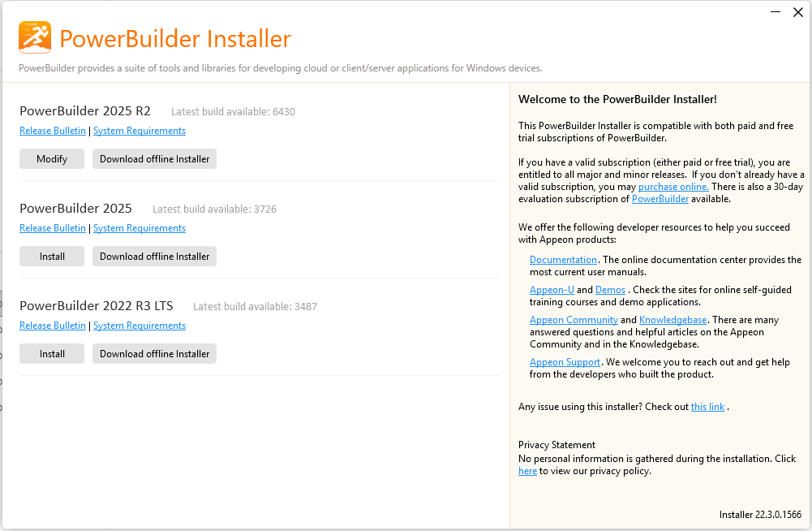The image size is (812, 531).
Task: Close the PowerBuilder Installer window
Action: tap(798, 12)
